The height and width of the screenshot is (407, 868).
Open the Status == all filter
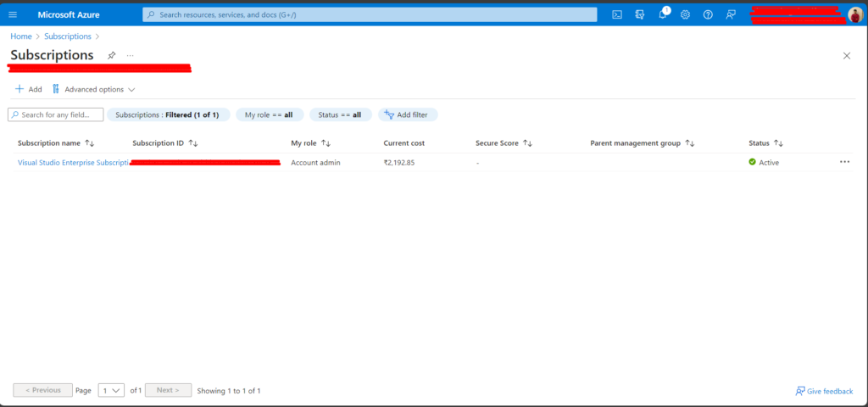[x=341, y=114]
